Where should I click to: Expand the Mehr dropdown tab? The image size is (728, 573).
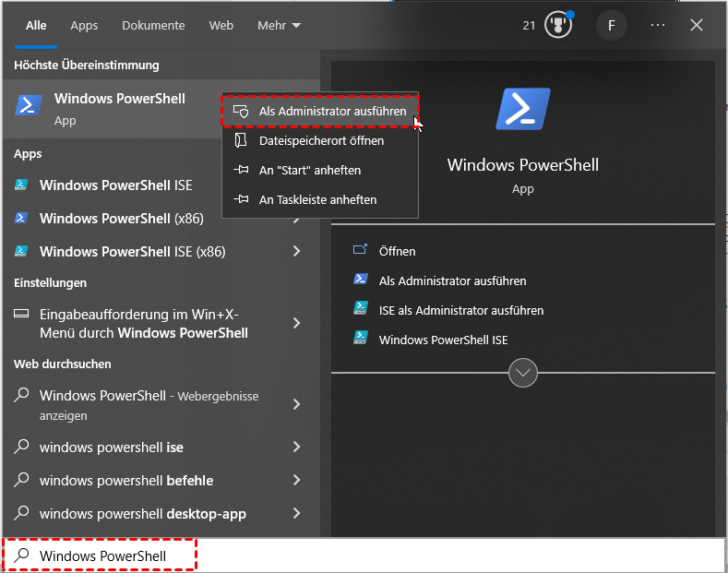[279, 26]
